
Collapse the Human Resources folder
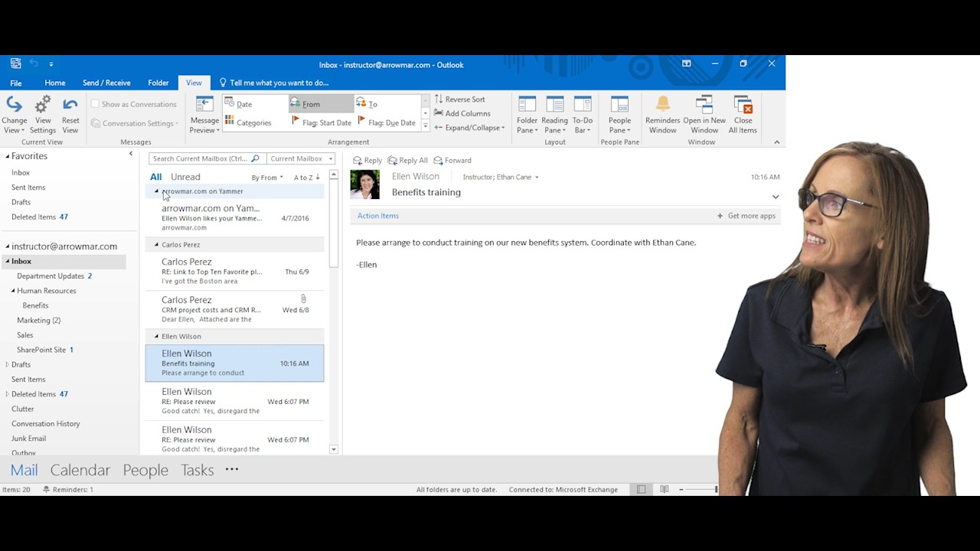click(13, 291)
